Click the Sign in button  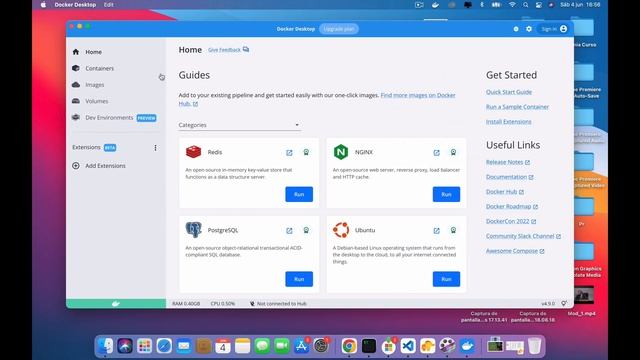[554, 29]
